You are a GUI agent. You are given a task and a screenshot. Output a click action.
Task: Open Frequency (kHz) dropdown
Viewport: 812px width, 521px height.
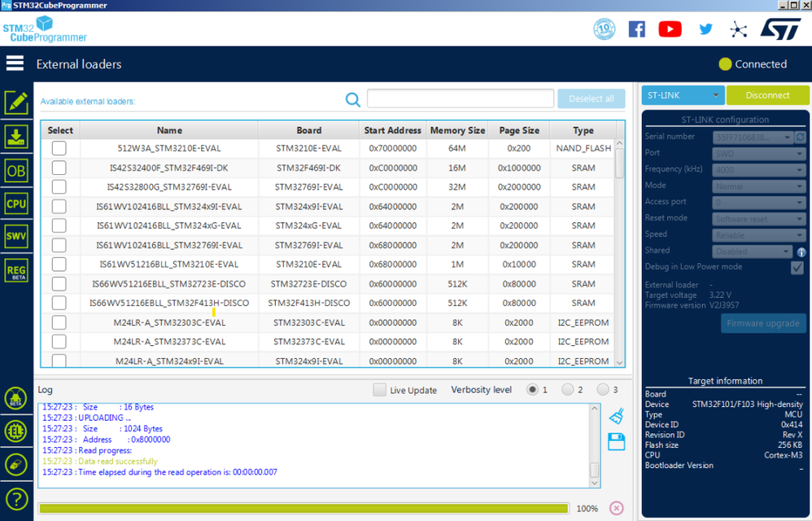758,170
